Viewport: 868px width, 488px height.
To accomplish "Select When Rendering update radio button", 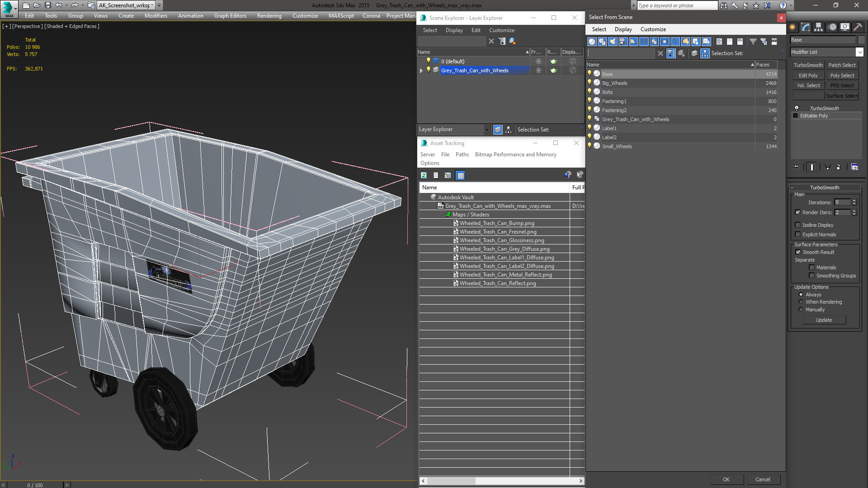I will point(801,302).
